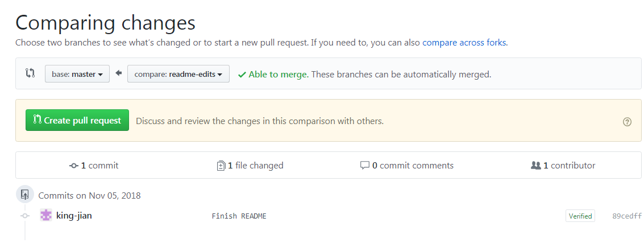644x251 pixels.
Task: Click the contributors people icon
Action: tap(535, 166)
